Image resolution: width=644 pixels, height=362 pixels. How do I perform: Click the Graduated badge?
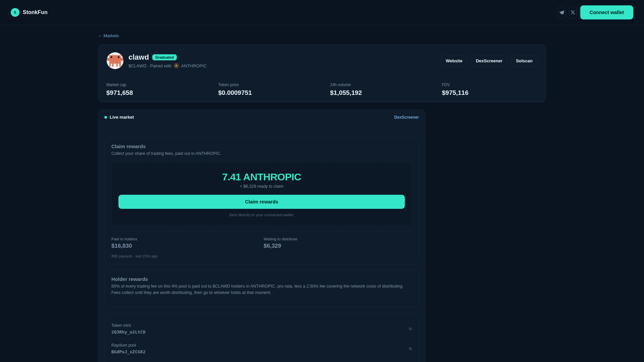(x=164, y=57)
